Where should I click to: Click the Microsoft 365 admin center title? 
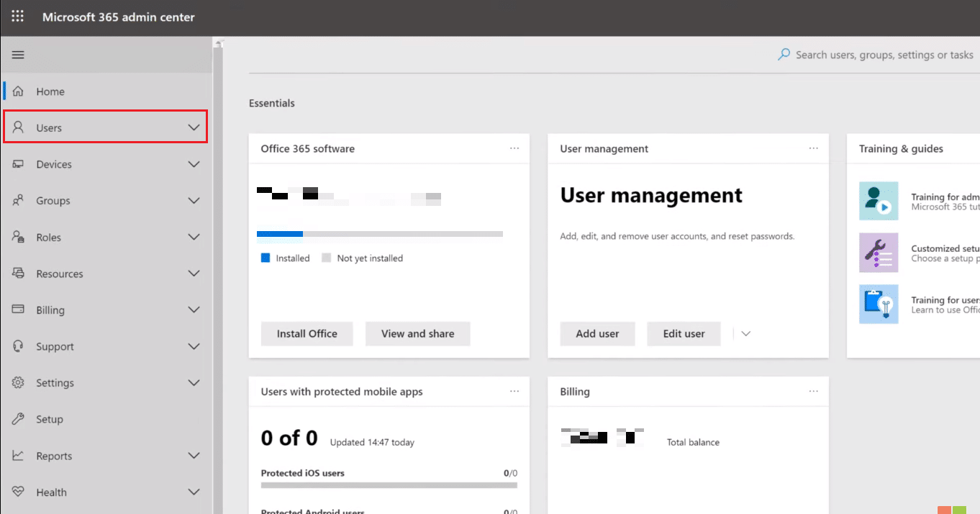tap(119, 17)
